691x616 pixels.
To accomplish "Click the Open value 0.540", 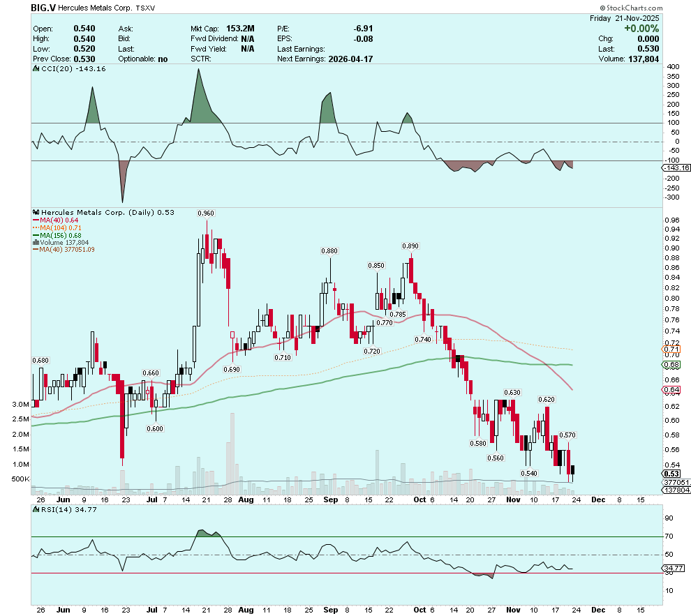I will pyautogui.click(x=84, y=29).
